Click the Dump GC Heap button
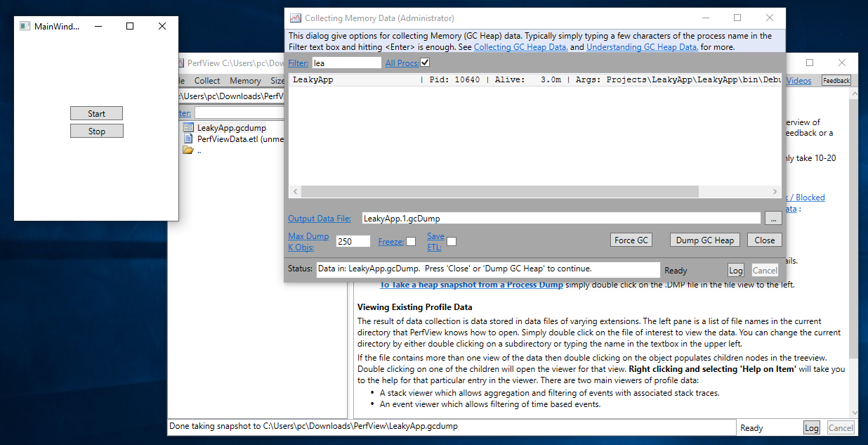Viewport: 868px width, 445px height. pyautogui.click(x=705, y=240)
